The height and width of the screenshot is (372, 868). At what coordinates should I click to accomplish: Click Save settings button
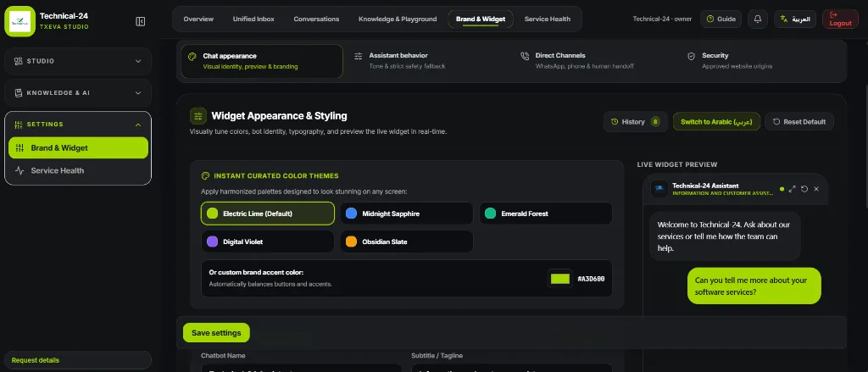[216, 333]
